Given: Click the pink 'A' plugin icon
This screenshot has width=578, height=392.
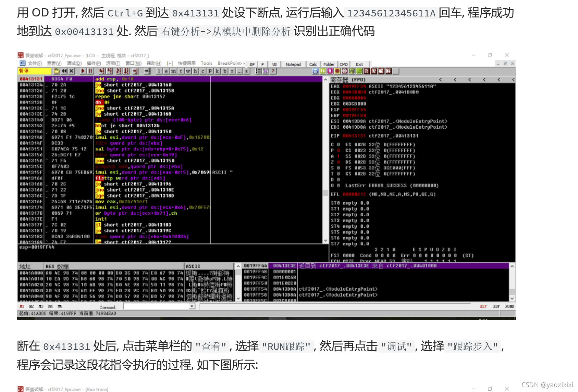Looking at the screenshot, I should pyautogui.click(x=330, y=71).
